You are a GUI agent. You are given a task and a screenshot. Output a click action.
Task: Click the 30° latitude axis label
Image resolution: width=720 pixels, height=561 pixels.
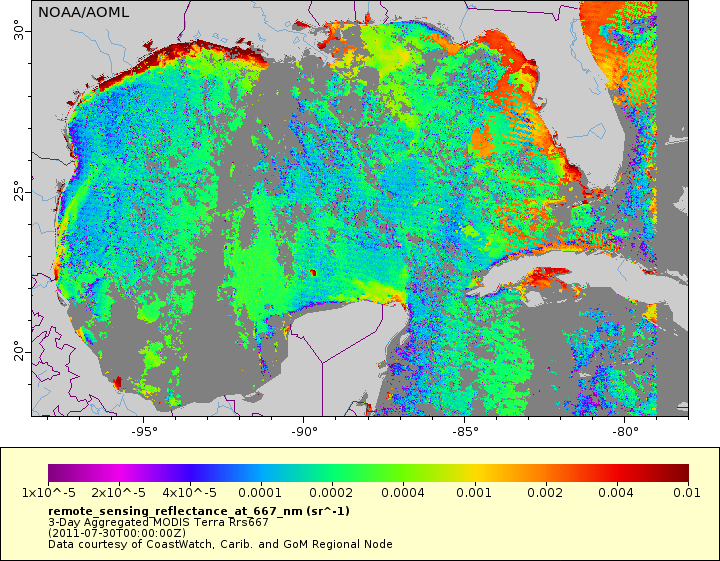pyautogui.click(x=19, y=30)
